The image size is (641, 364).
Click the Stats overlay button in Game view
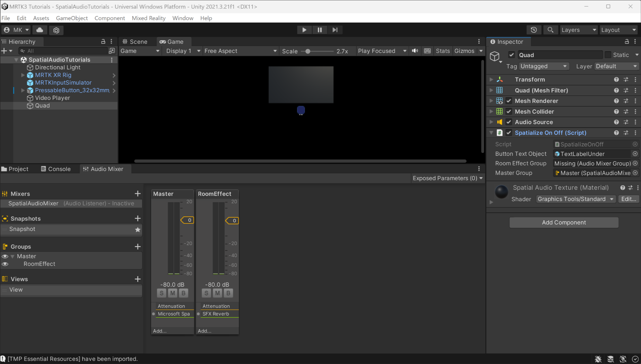coord(443,51)
